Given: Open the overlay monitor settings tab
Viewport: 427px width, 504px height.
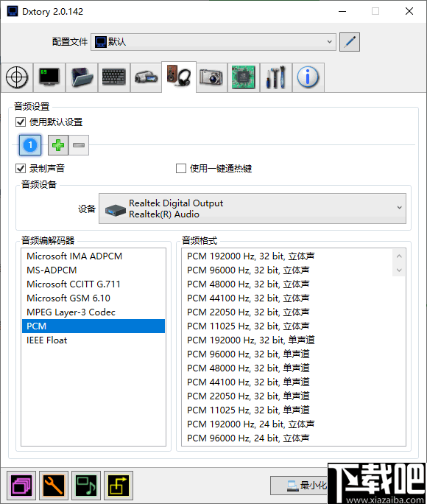Looking at the screenshot, I should [x=49, y=77].
